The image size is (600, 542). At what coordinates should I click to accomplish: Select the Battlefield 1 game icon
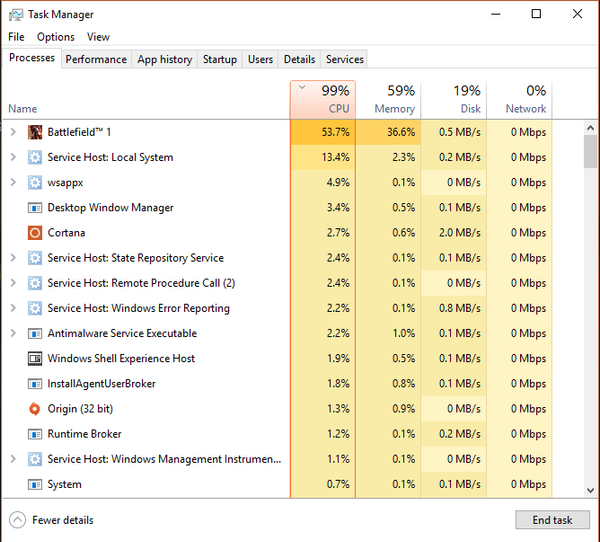click(x=35, y=132)
